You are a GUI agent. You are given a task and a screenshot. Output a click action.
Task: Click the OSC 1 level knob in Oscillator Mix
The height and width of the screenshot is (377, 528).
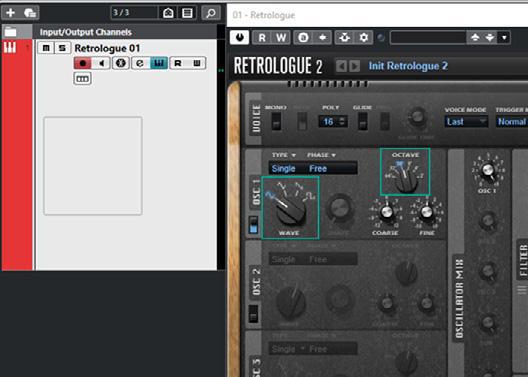pyautogui.click(x=488, y=170)
